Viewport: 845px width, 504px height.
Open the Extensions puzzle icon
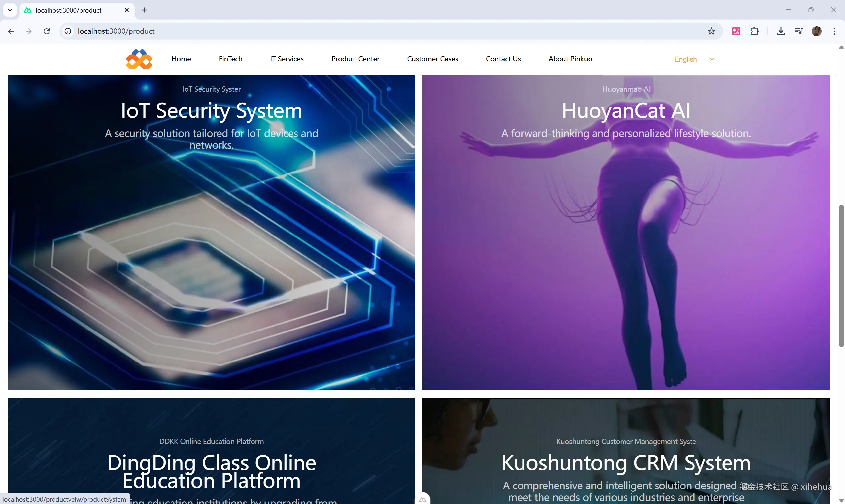pos(754,31)
